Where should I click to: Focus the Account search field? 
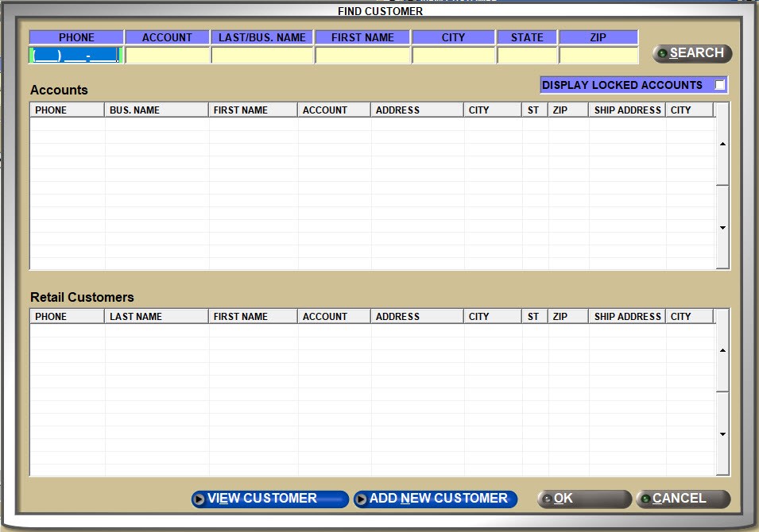167,56
